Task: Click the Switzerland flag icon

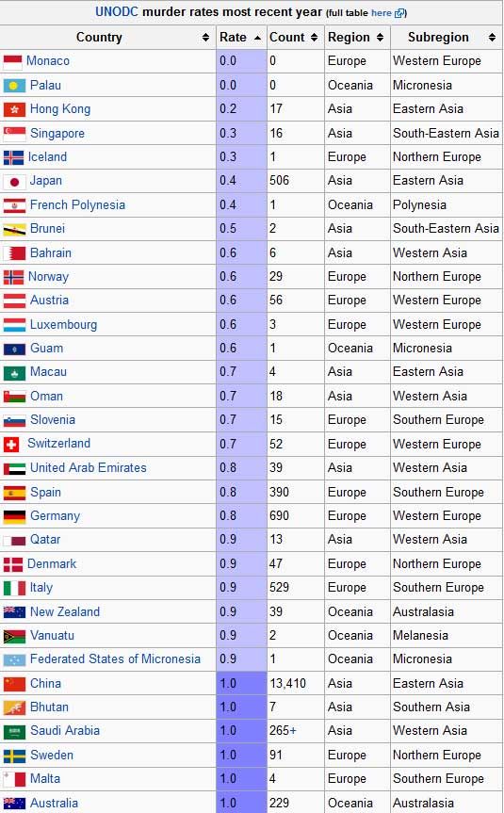Action: (x=11, y=445)
